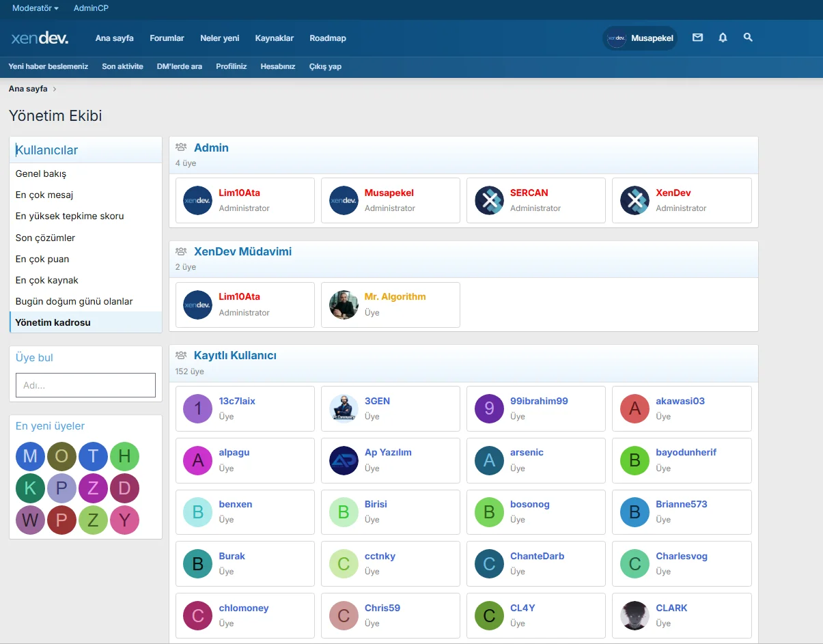Open the search magnifier icon
Screen dimensions: 823x644
748,38
